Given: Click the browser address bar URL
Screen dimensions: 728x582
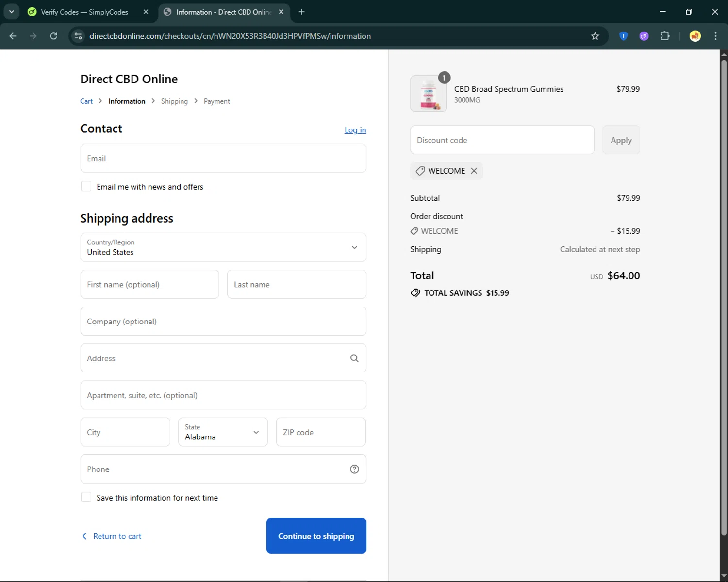Looking at the screenshot, I should point(230,36).
